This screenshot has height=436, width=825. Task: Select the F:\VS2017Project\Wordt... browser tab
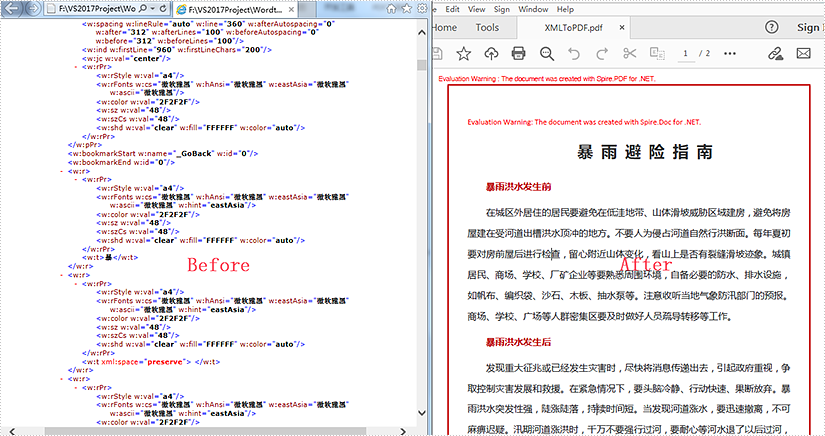coord(236,9)
